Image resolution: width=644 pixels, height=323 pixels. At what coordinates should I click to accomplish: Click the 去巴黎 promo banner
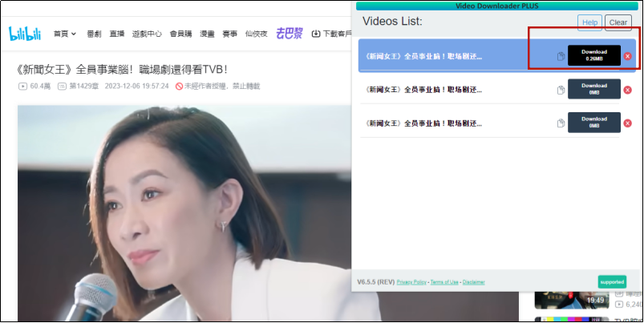[290, 34]
